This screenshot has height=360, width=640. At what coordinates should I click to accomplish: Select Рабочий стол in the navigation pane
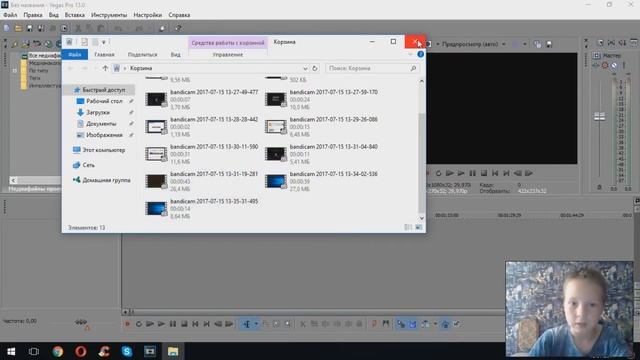tap(104, 101)
